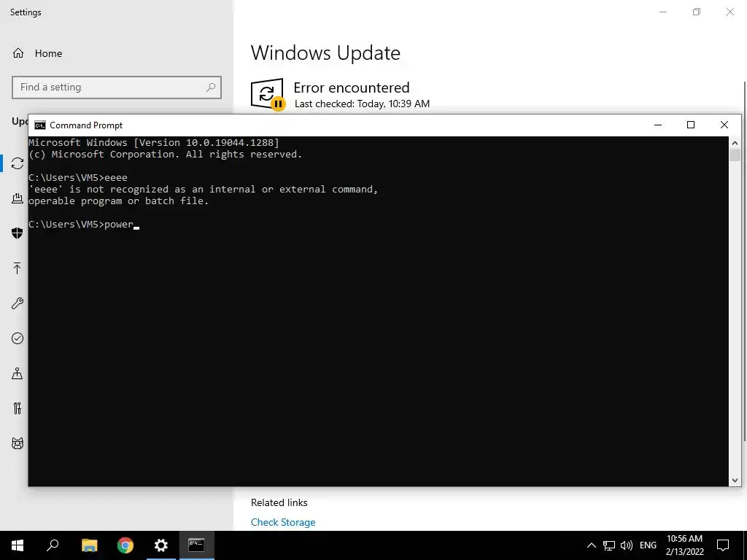Maximize the Command Prompt window
This screenshot has width=747, height=560.
tap(691, 125)
